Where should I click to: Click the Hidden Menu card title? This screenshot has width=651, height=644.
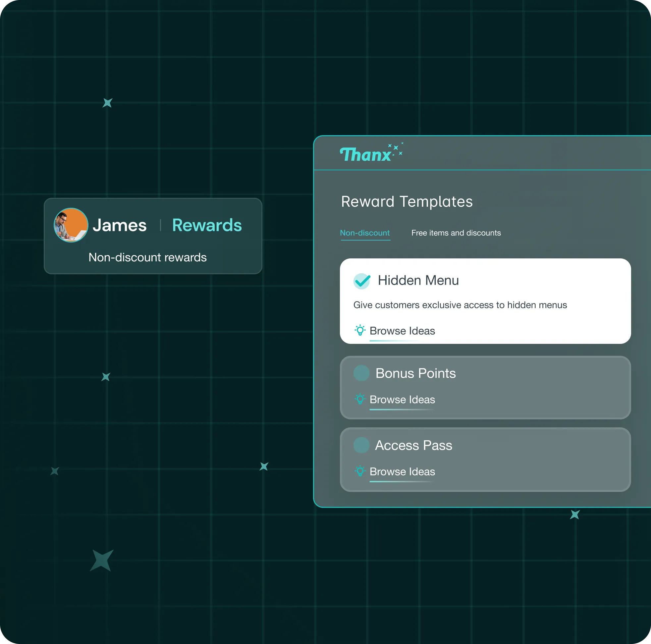tap(418, 280)
